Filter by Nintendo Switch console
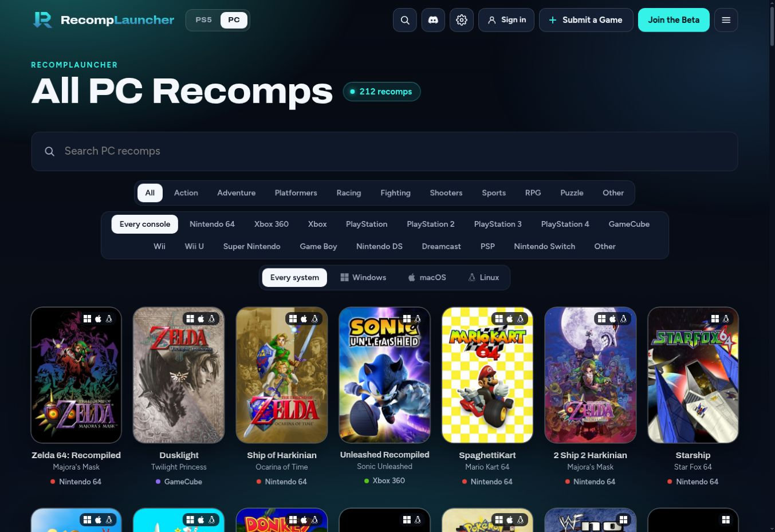Screen dimensions: 775x532 tap(545, 246)
